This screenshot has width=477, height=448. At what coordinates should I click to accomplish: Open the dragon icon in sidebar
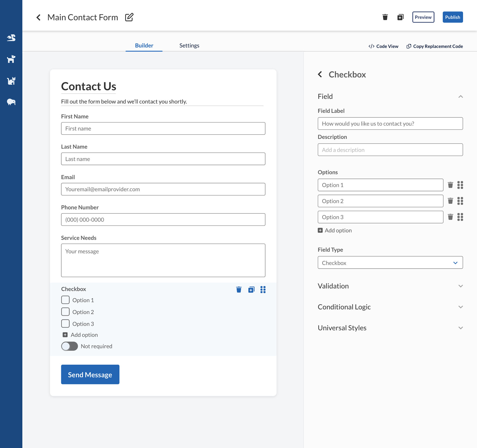[x=11, y=38]
